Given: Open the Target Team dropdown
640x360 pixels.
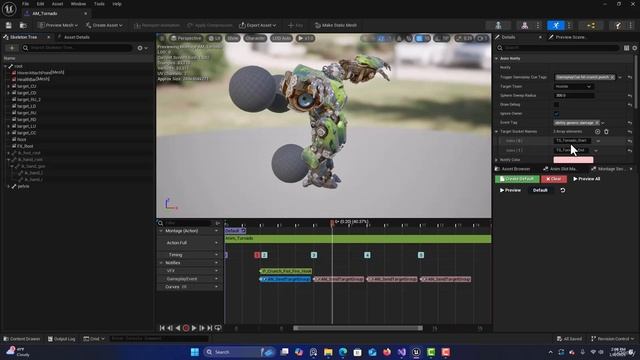Looking at the screenshot, I should [573, 87].
